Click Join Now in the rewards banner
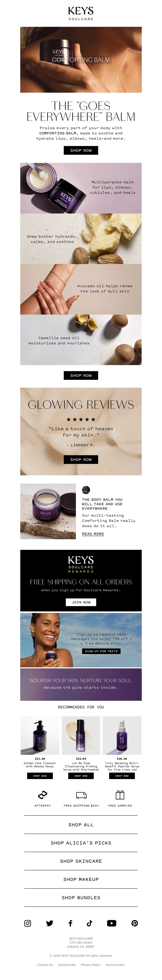Viewport: 162px width, 980px height. coord(81,602)
